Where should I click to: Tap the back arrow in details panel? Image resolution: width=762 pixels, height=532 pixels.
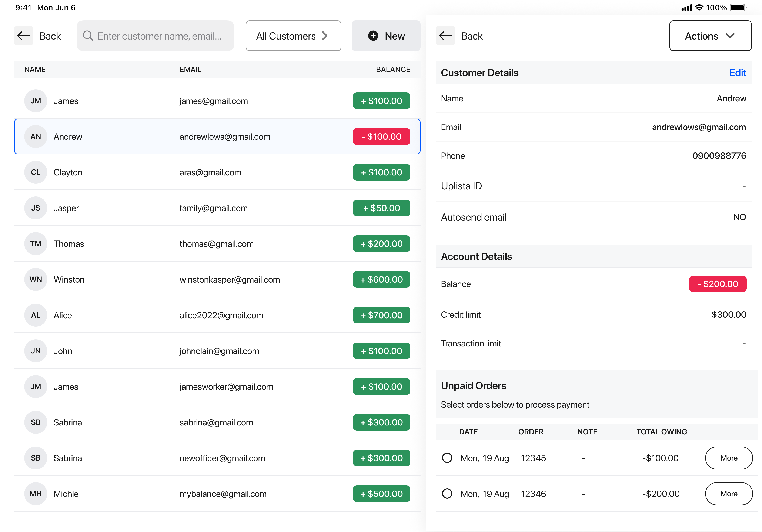click(445, 36)
